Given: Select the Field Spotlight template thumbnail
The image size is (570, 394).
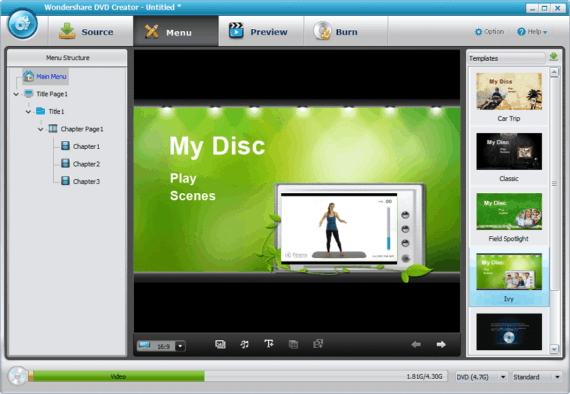Looking at the screenshot, I should [x=509, y=211].
